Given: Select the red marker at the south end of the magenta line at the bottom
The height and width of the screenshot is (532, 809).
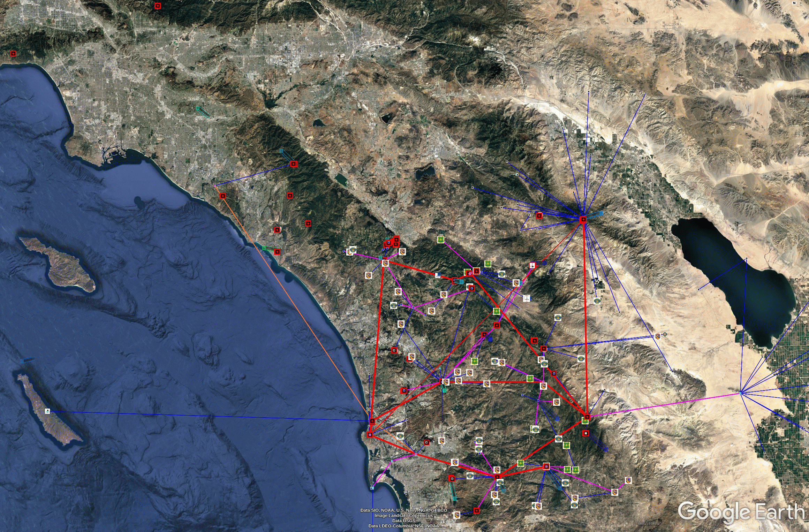Looking at the screenshot, I should point(477,511).
